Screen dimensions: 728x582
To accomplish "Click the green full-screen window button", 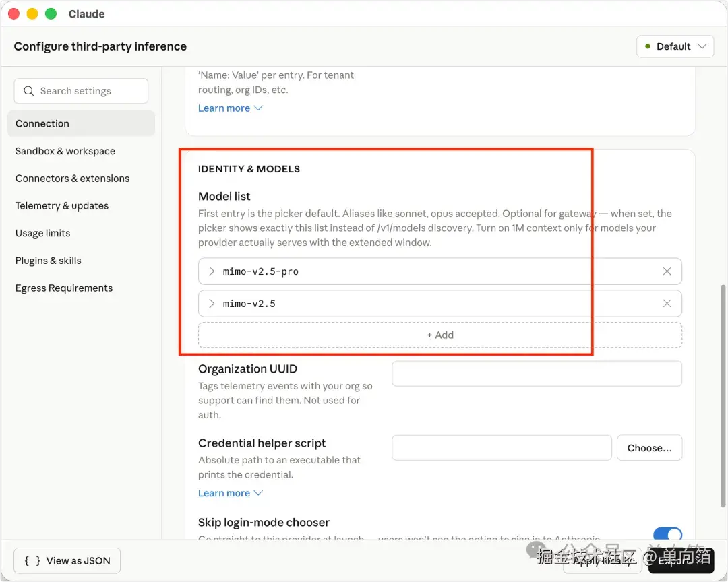I will [51, 14].
